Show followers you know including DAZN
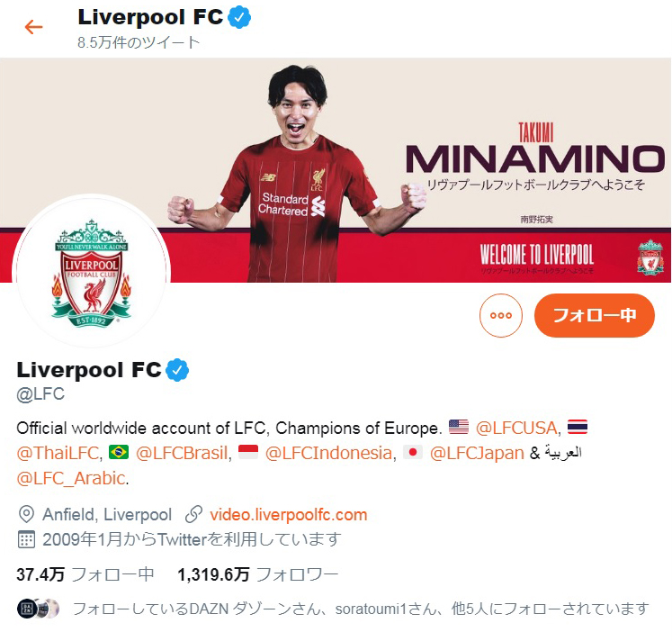 pyautogui.click(x=333, y=609)
